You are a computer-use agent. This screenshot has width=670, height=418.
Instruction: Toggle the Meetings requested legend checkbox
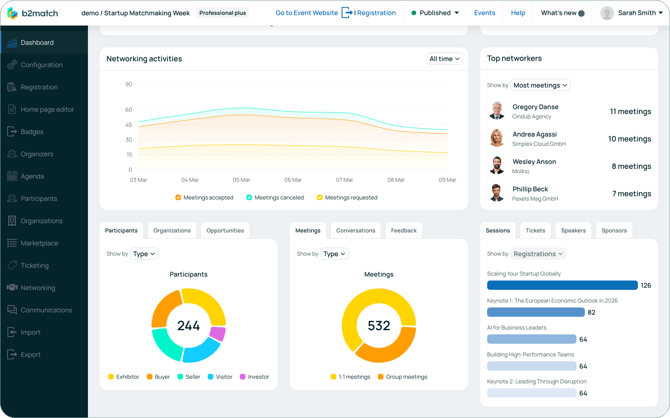tap(320, 198)
